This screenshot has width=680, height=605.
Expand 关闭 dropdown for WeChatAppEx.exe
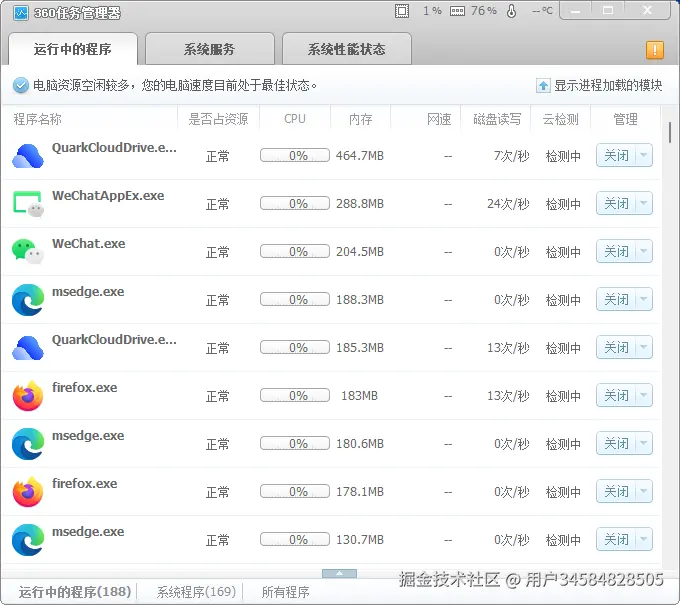pos(644,203)
